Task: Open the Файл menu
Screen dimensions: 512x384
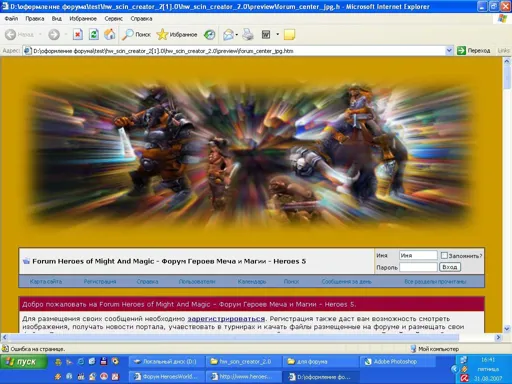Action: point(11,19)
